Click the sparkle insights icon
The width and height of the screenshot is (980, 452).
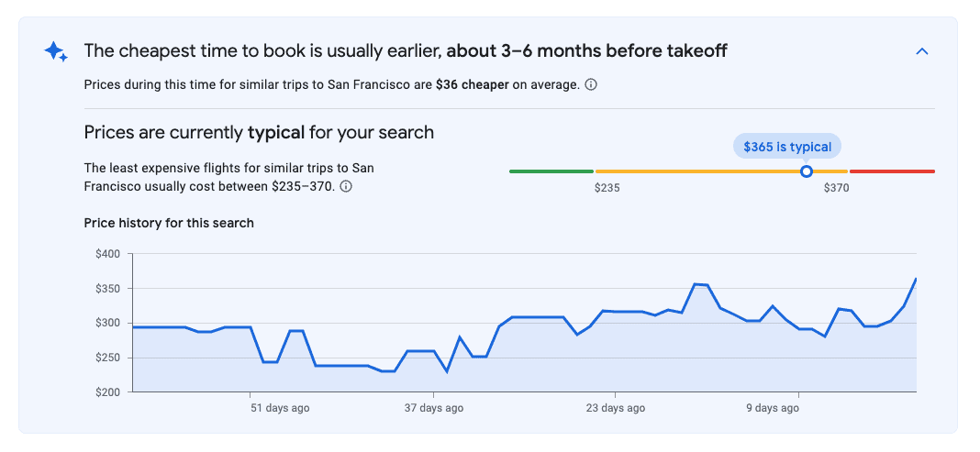pyautogui.click(x=56, y=52)
